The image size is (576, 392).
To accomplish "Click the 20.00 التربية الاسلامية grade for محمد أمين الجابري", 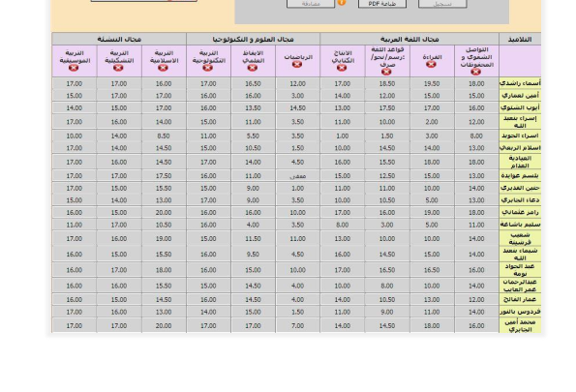I will (164, 325).
